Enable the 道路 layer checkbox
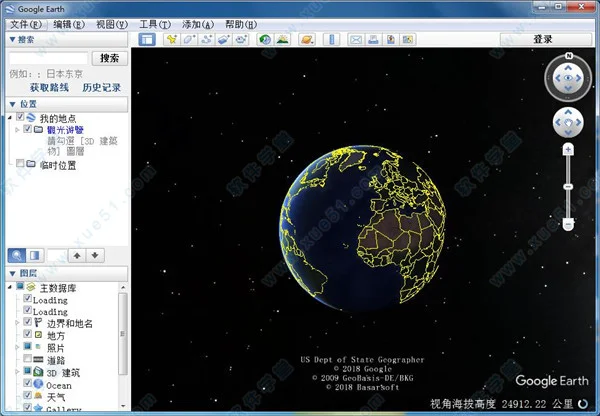The width and height of the screenshot is (600, 416). 27,359
